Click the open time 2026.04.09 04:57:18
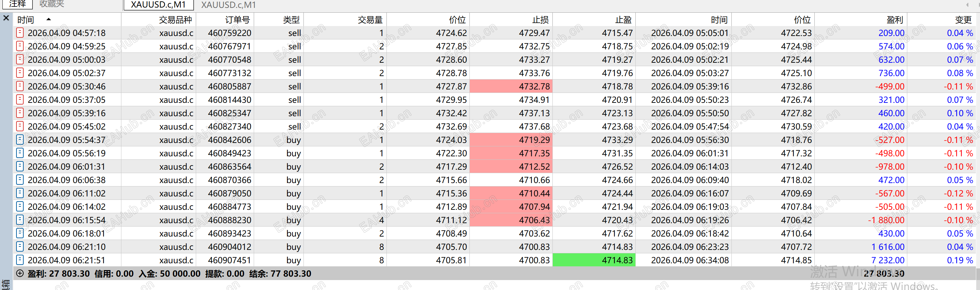The image size is (980, 290). click(67, 33)
